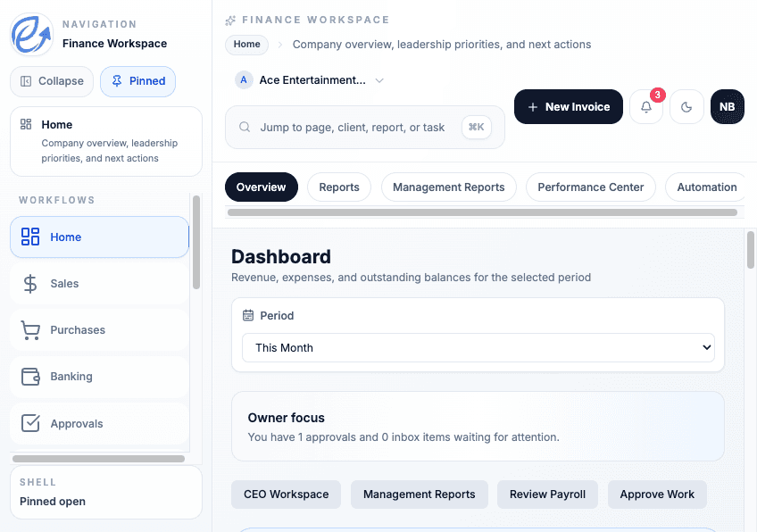Switch to the Reports tab
Viewport: 757px width, 532px height.
(338, 187)
